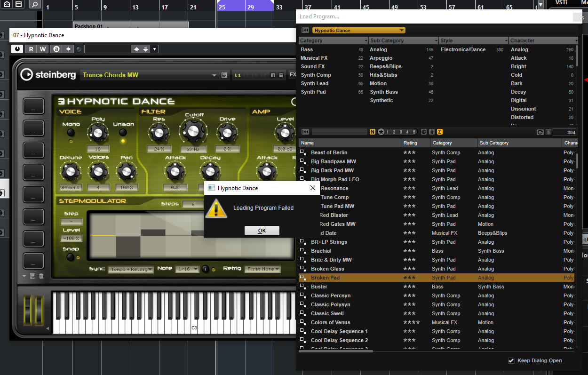Click the user content person icon
Screen dimensions: 588x375
432,132
